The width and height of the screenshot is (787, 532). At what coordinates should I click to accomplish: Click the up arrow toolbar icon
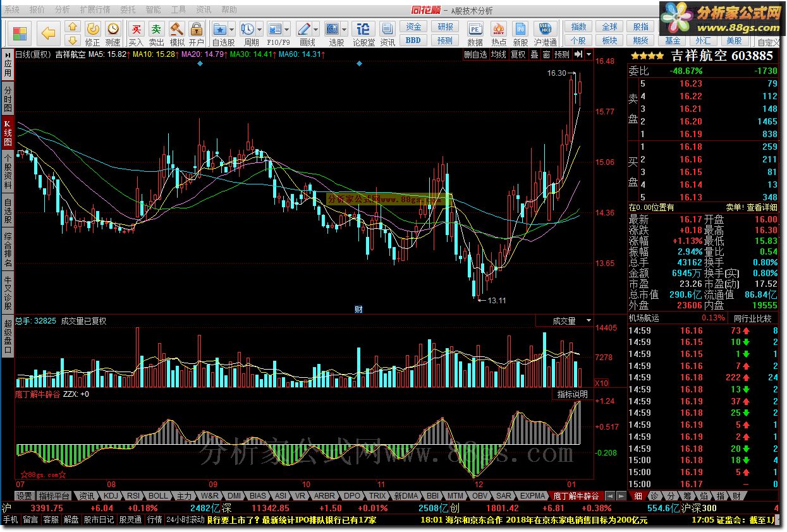(73, 27)
